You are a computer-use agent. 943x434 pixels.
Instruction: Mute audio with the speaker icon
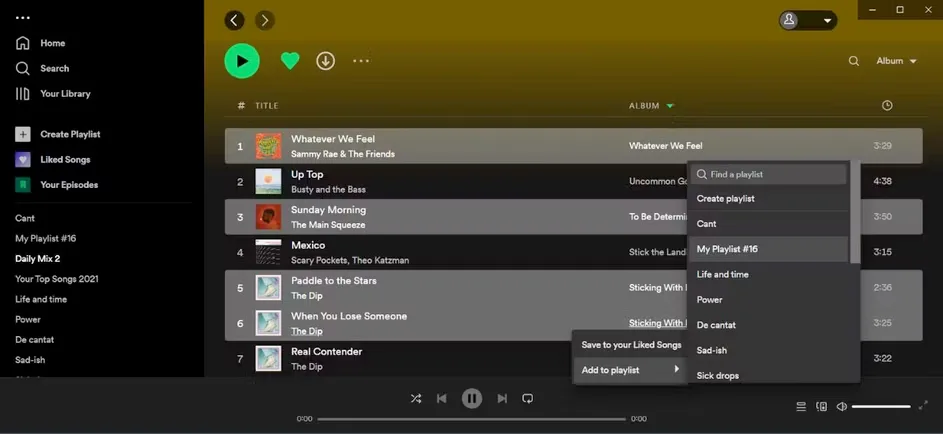coord(842,407)
